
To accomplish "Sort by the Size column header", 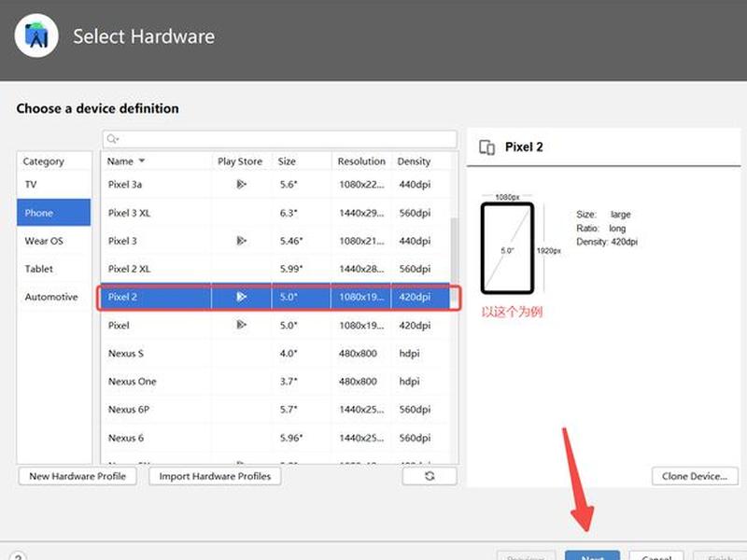I will coord(301,161).
